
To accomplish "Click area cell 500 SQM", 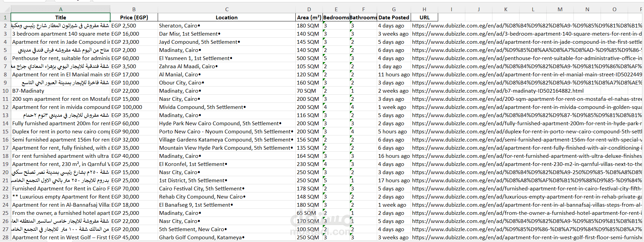I will tap(309, 58).
